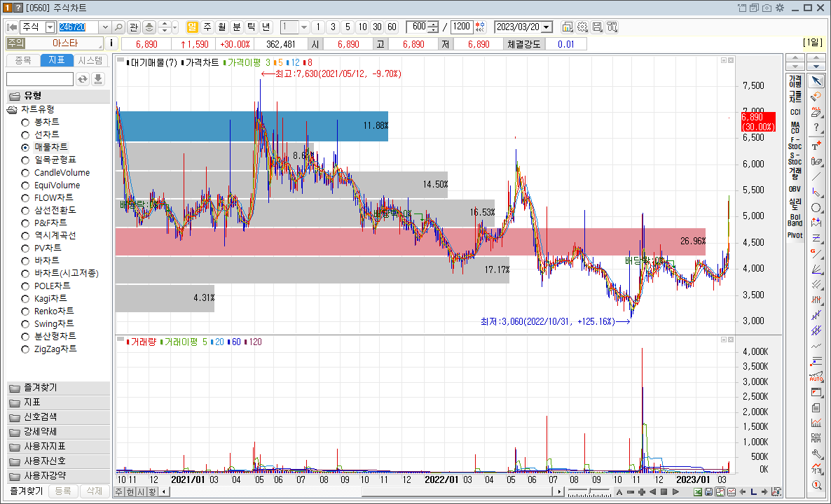
Task: Switch to the 종목 tab
Action: pos(23,60)
